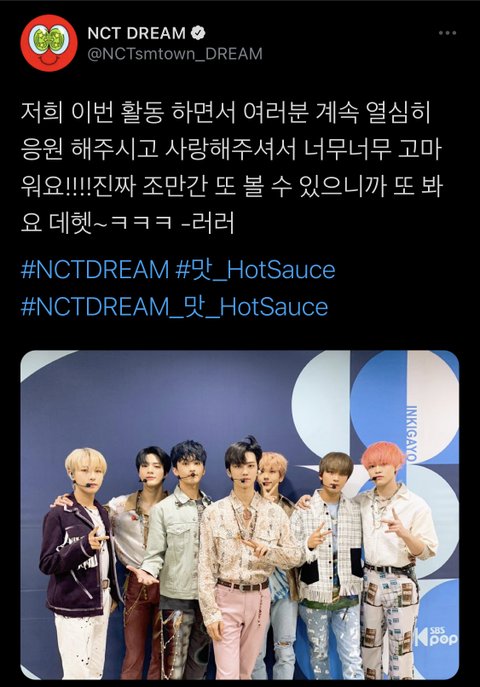
Task: Visit the @NCTsmtown_DREAM handle
Action: [x=175, y=54]
